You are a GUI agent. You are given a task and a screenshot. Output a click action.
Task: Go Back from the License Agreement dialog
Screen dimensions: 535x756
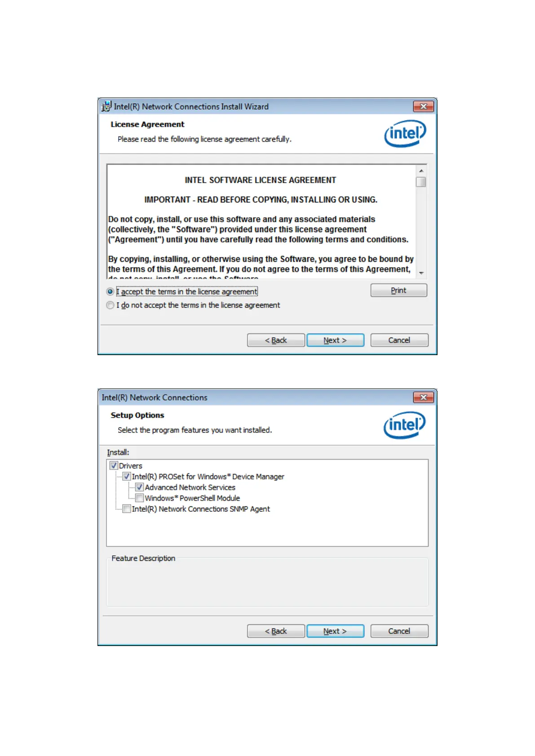(x=276, y=340)
